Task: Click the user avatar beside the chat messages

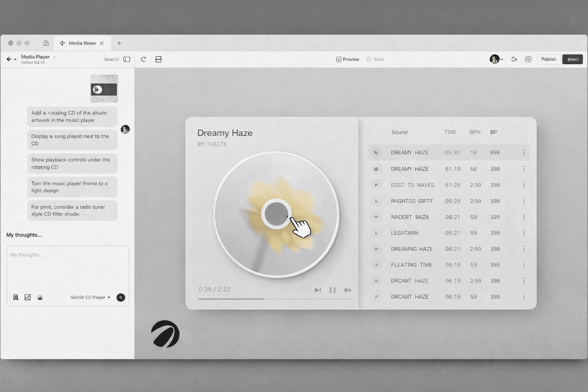Action: coord(125,129)
